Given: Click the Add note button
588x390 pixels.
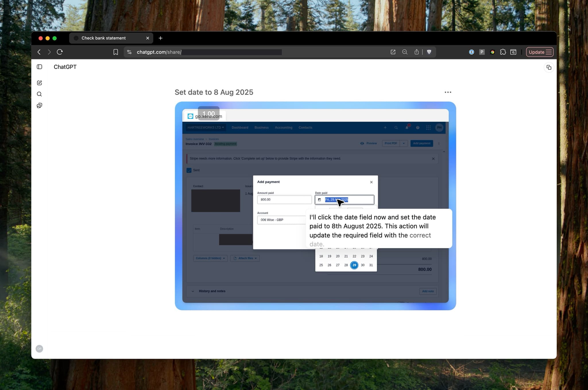Looking at the screenshot, I should coord(428,291).
